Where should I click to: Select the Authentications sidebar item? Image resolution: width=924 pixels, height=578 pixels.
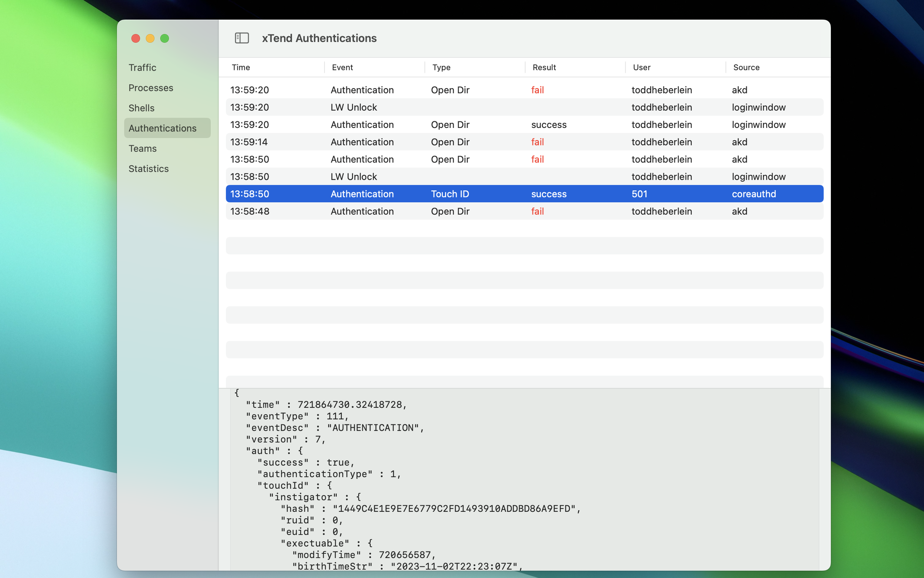(x=162, y=128)
